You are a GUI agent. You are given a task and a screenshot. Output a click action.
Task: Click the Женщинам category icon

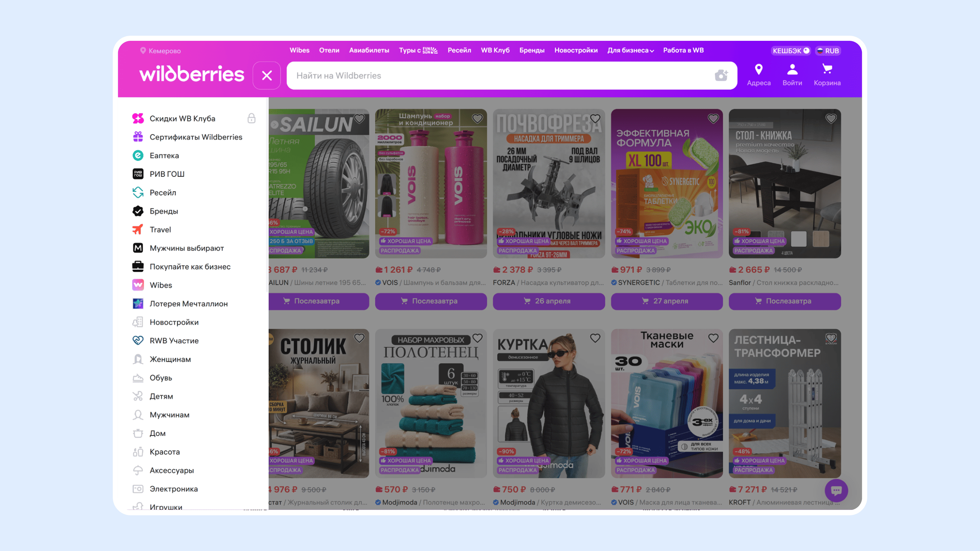click(x=138, y=359)
